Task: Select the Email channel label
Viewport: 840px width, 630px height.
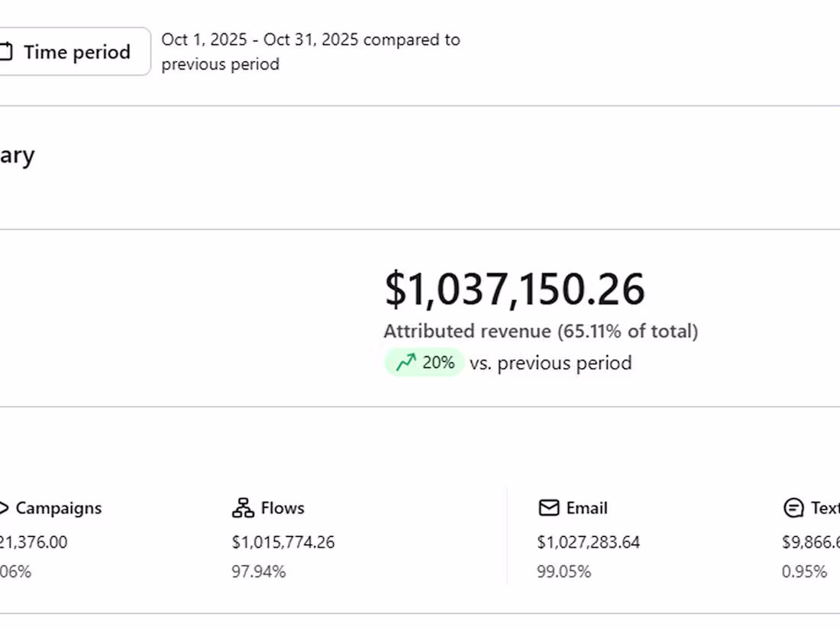Action: coord(586,508)
